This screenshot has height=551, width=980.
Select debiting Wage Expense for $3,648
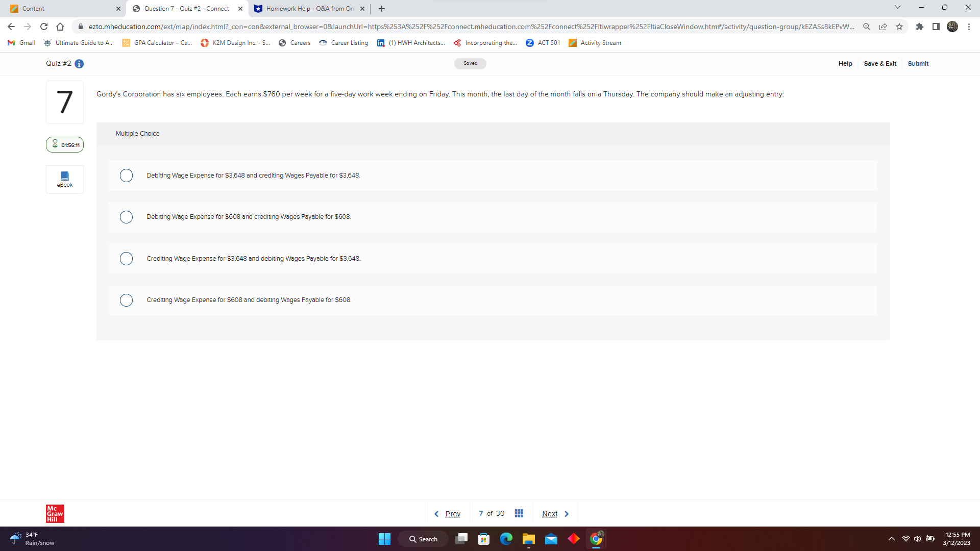pos(126,176)
